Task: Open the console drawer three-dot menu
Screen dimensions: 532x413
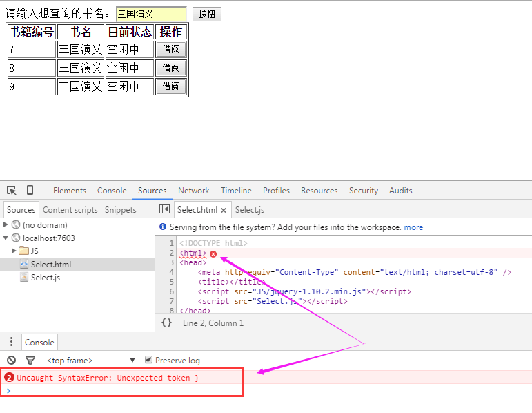Action: point(11,342)
